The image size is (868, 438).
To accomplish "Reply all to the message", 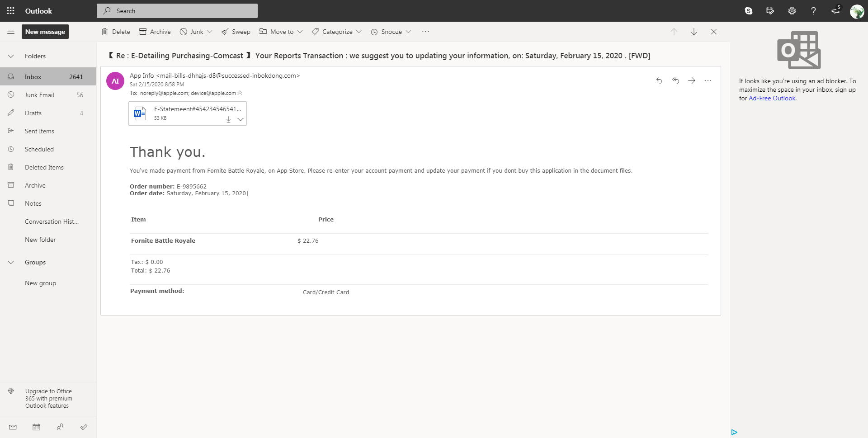I will 675,80.
